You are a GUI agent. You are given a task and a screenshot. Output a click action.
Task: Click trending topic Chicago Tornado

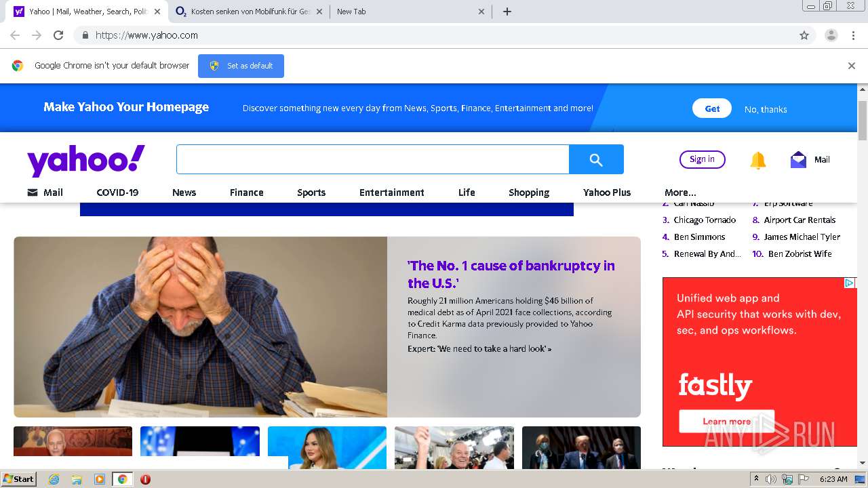click(x=705, y=220)
